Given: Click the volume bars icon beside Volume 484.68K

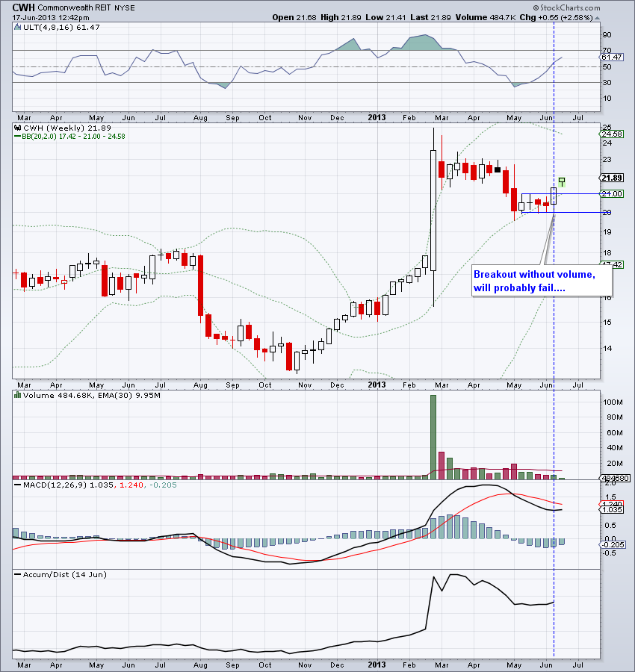Looking at the screenshot, I should [18, 395].
